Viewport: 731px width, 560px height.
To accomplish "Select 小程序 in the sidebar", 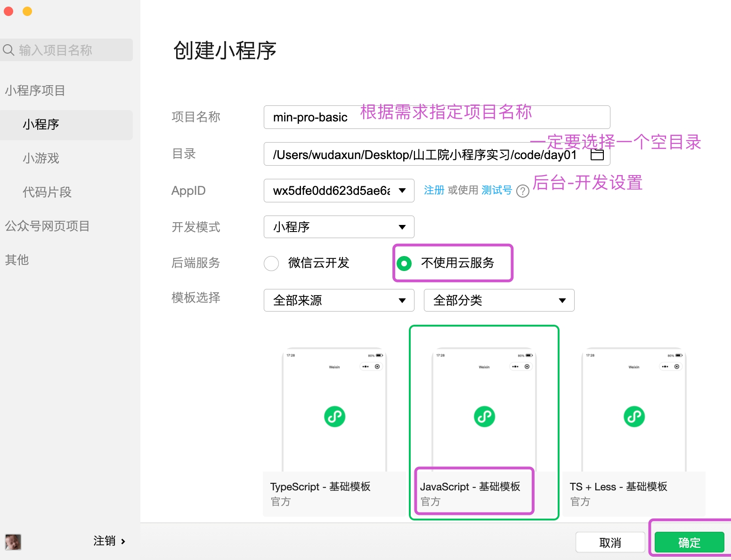I will coord(66,125).
